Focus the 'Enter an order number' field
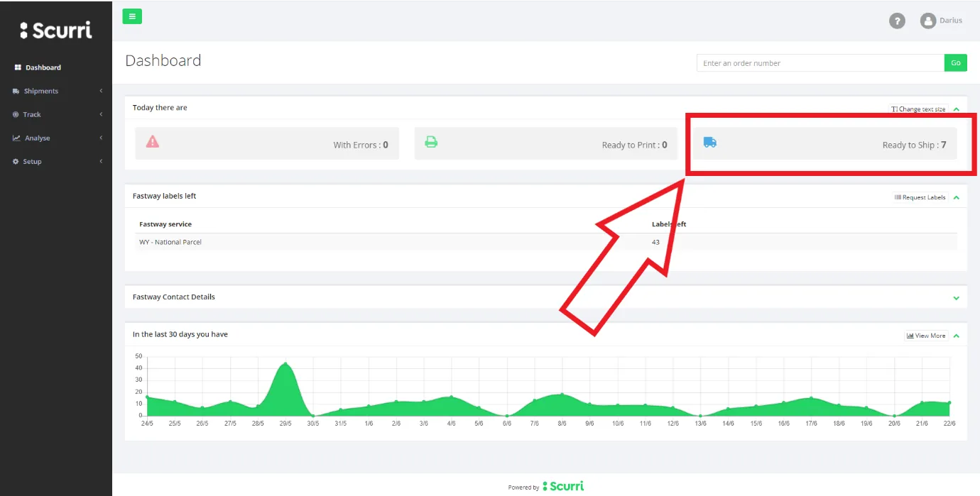980x496 pixels. tap(820, 63)
